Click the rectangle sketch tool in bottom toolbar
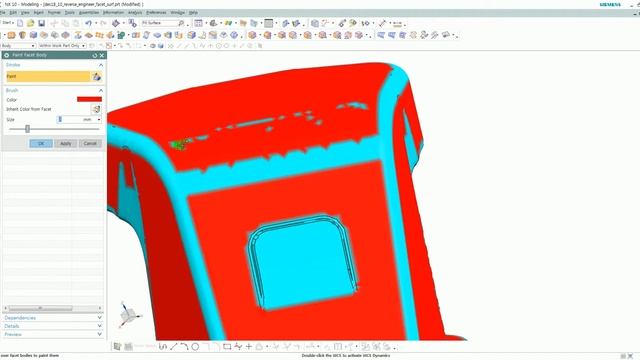 (227, 347)
